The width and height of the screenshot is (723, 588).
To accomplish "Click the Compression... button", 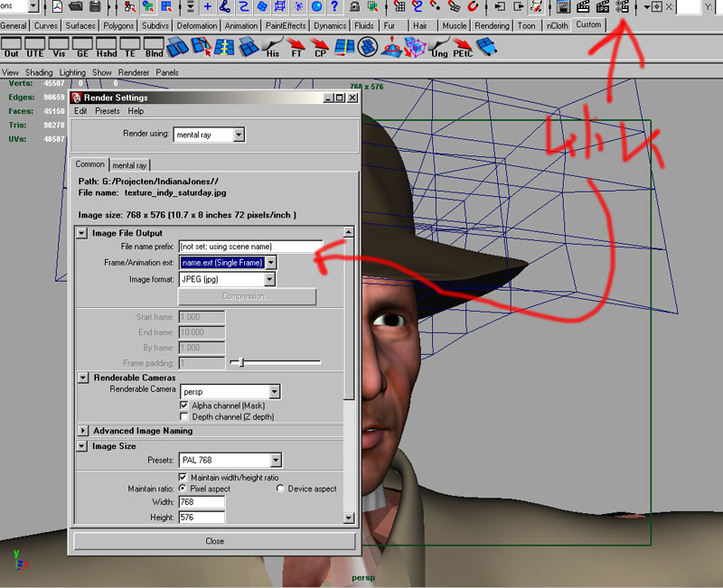I will (247, 296).
